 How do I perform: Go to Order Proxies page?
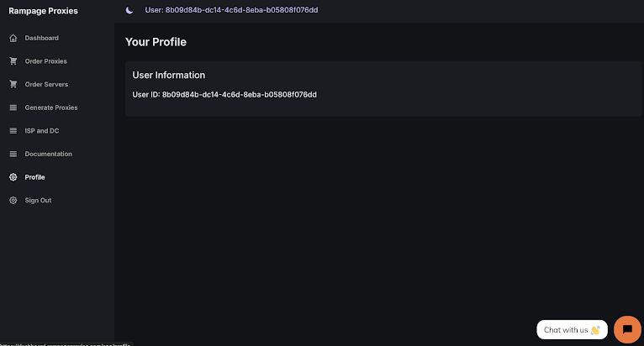[x=46, y=61]
